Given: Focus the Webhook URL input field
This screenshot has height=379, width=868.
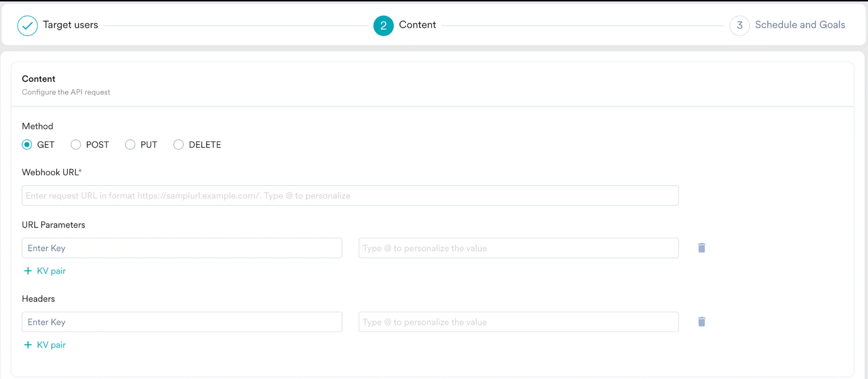Looking at the screenshot, I should coord(350,195).
